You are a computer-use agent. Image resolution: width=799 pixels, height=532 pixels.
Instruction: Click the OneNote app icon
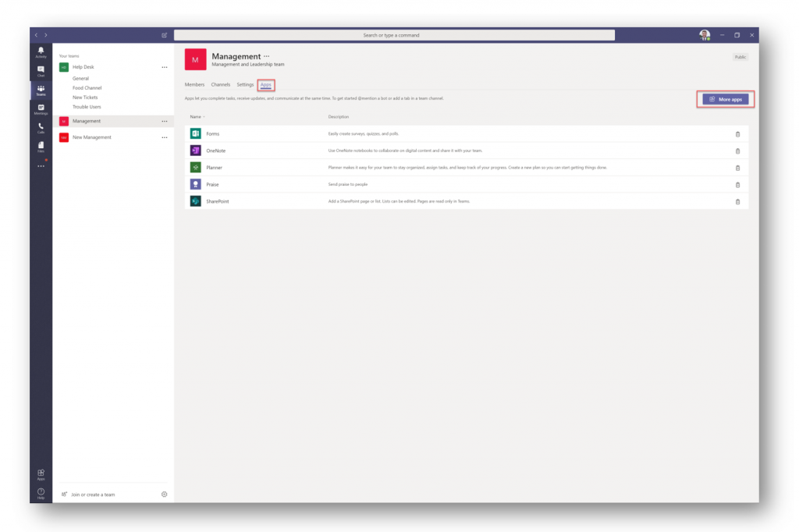[196, 151]
